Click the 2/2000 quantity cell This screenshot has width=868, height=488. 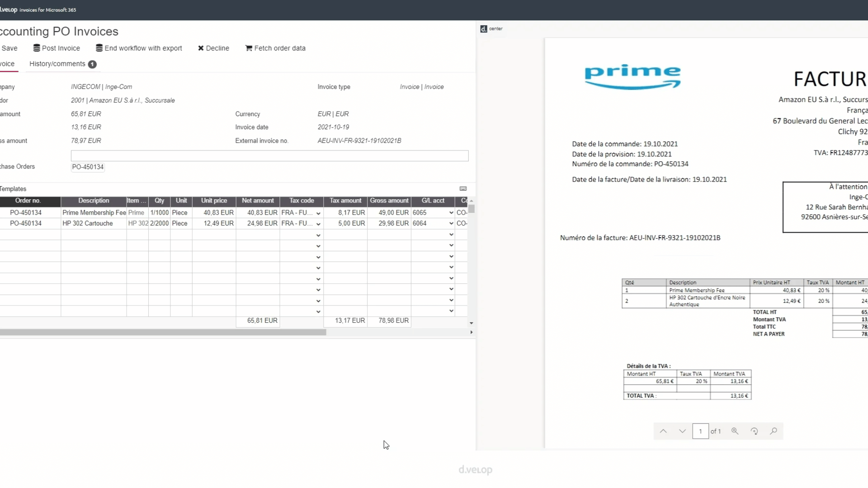pyautogui.click(x=160, y=223)
